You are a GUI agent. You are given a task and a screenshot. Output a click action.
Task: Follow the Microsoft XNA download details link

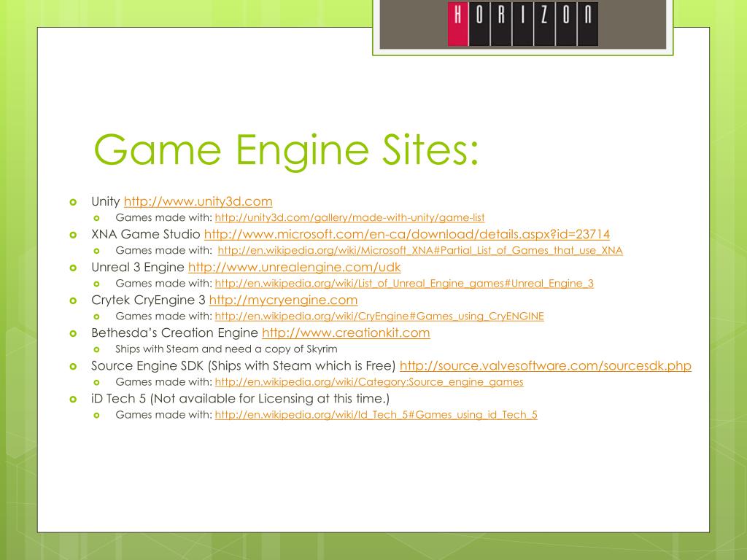407,234
